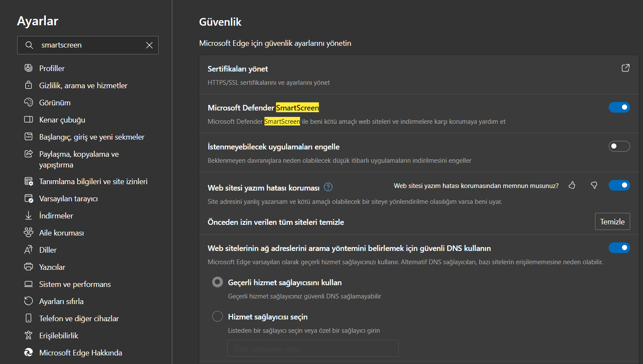Click the smartscreen settings search field
Viewport: 643px width, 364px height.
tap(88, 45)
